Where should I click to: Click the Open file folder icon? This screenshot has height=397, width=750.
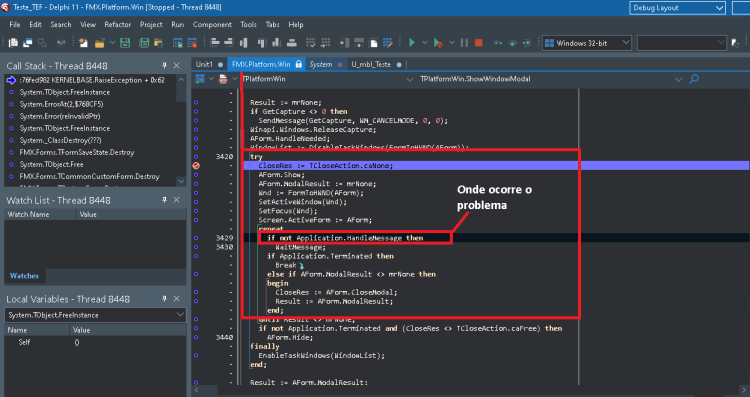99,43
